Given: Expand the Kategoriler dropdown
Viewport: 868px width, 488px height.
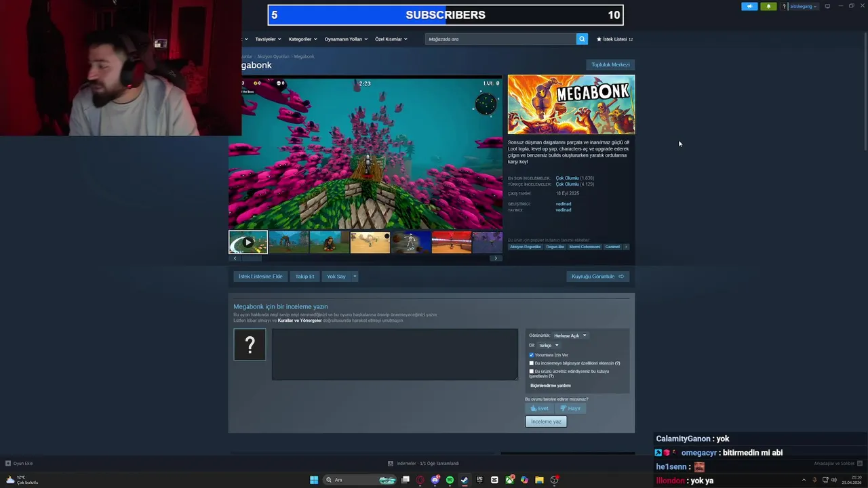Looking at the screenshot, I should coord(302,39).
